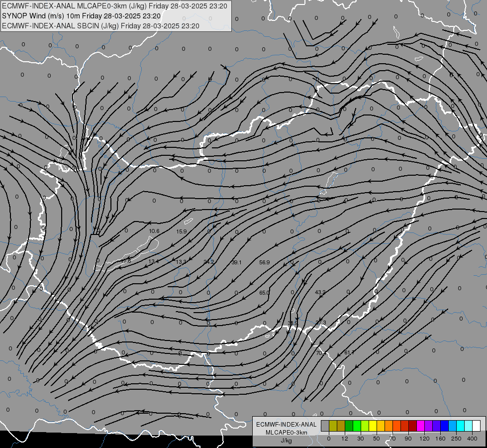487x448 pixels.
Task: Click the map value '65.0'
Action: 264,293
